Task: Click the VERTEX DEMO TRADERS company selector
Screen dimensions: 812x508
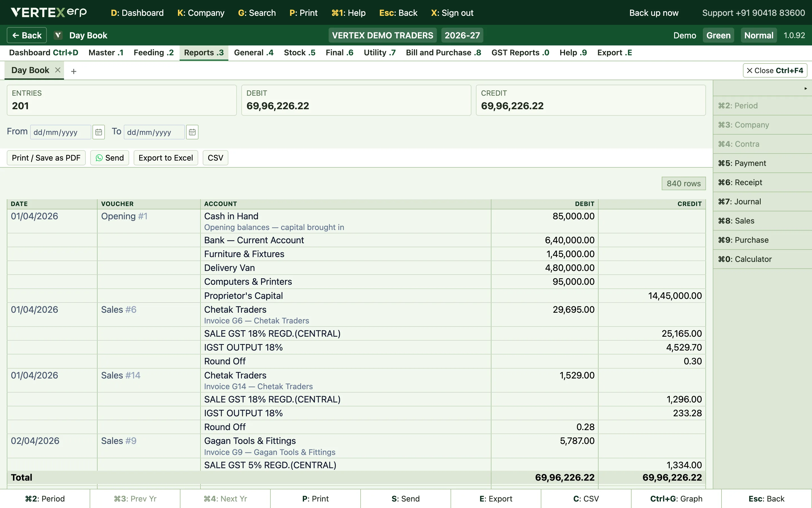Action: tap(383, 35)
